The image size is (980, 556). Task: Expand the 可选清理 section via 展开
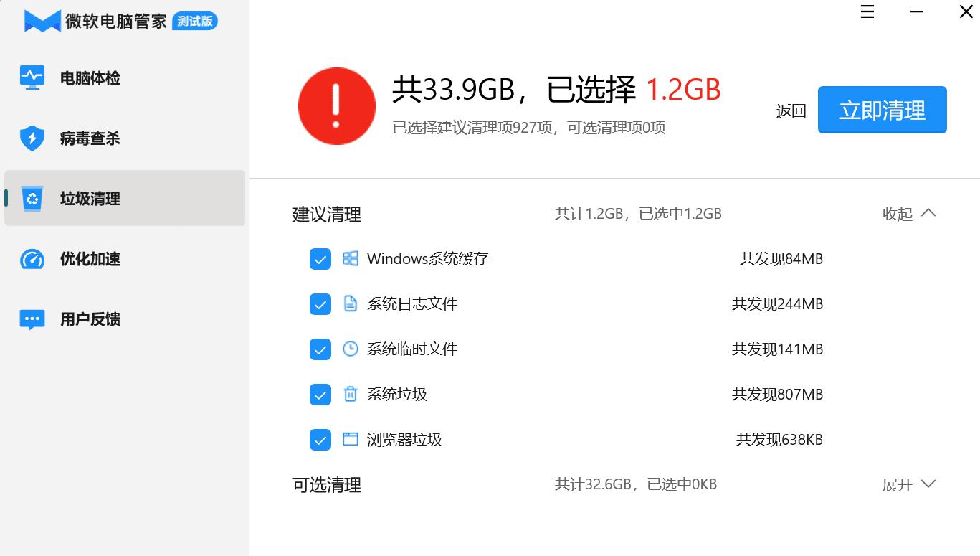[908, 484]
